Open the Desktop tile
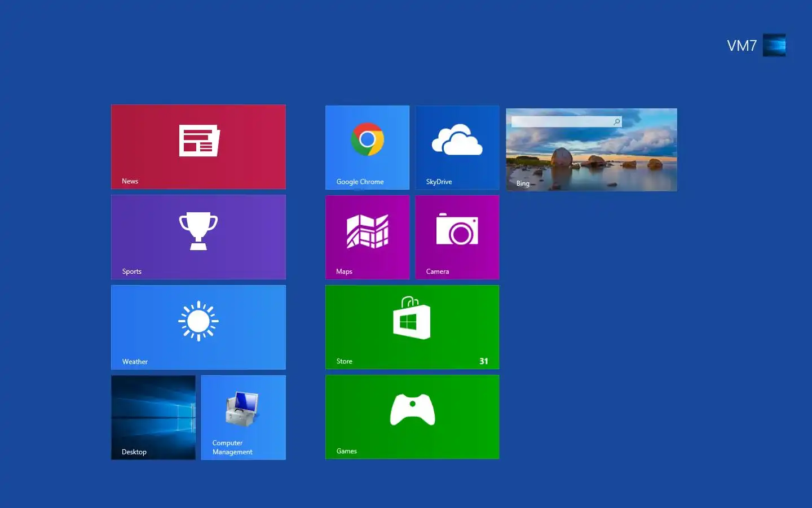Image resolution: width=812 pixels, height=508 pixels. pos(153,418)
